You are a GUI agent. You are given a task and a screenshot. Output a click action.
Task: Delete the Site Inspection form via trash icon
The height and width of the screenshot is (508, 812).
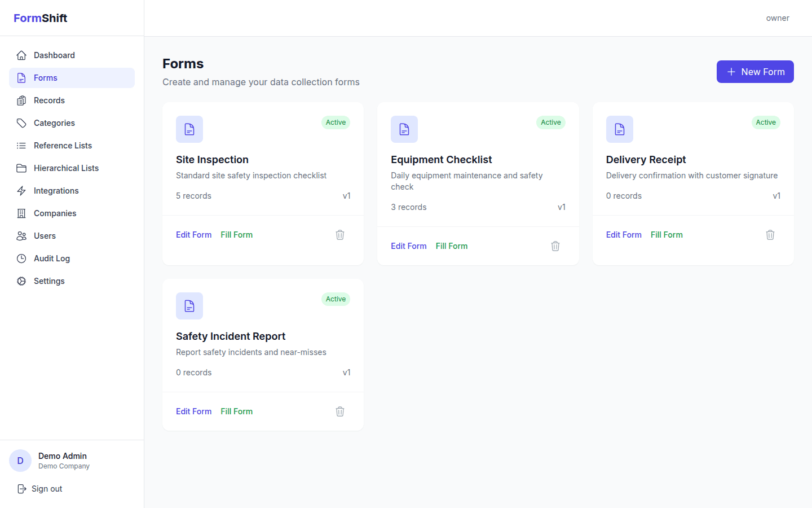pos(339,234)
